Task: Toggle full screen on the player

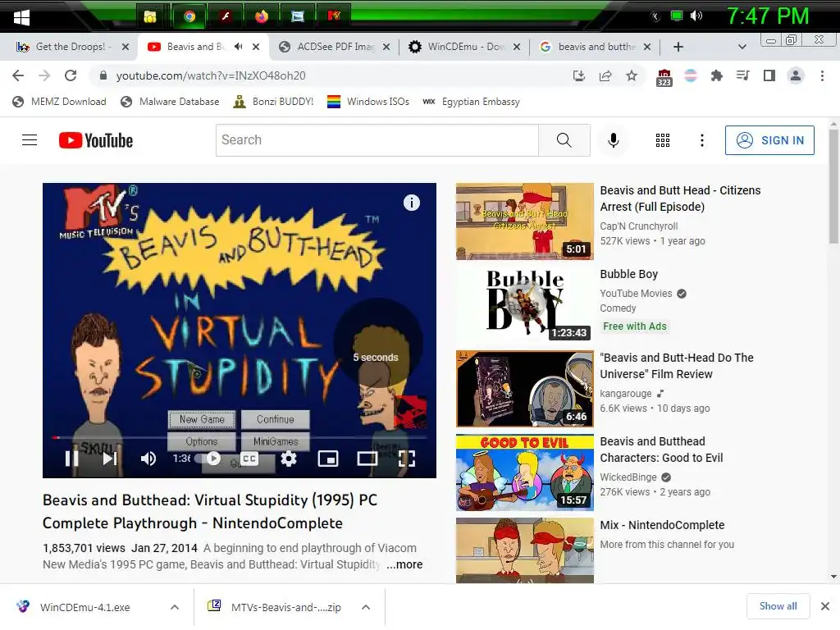Action: coord(407,459)
